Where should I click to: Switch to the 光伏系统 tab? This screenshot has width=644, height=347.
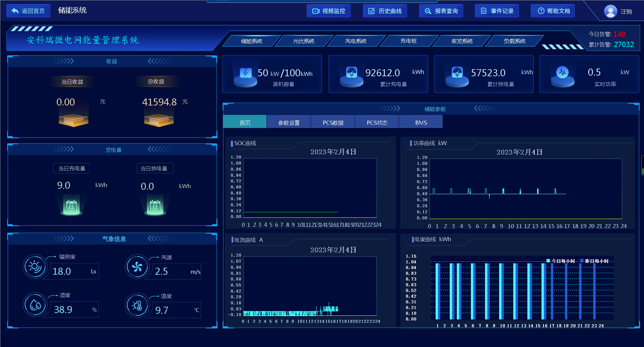304,41
